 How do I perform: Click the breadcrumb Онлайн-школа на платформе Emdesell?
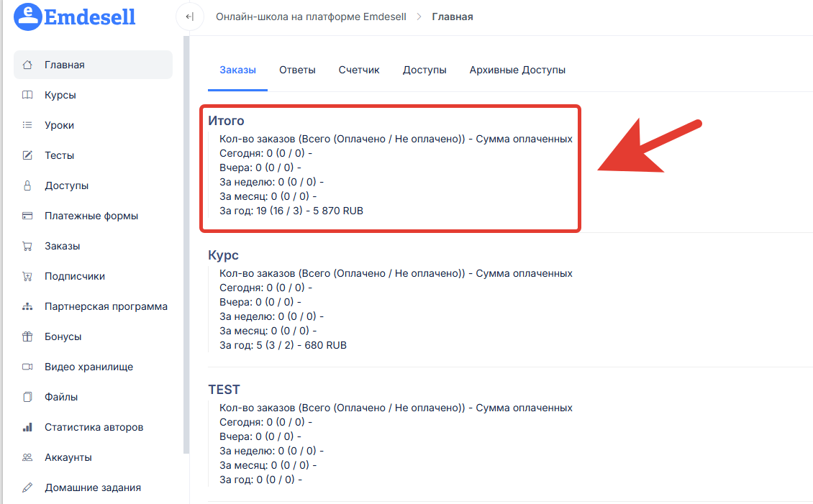[311, 17]
